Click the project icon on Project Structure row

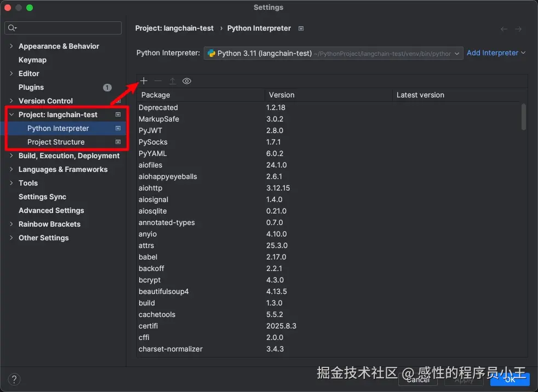point(118,142)
